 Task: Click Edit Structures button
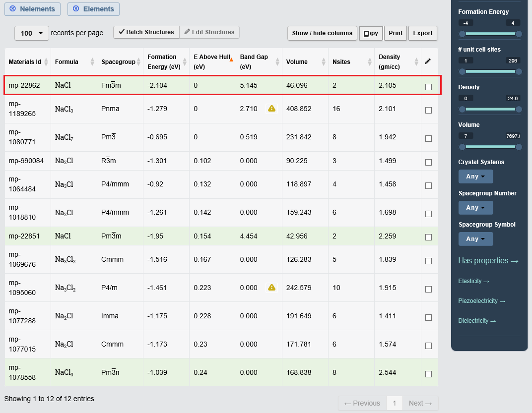[209, 32]
